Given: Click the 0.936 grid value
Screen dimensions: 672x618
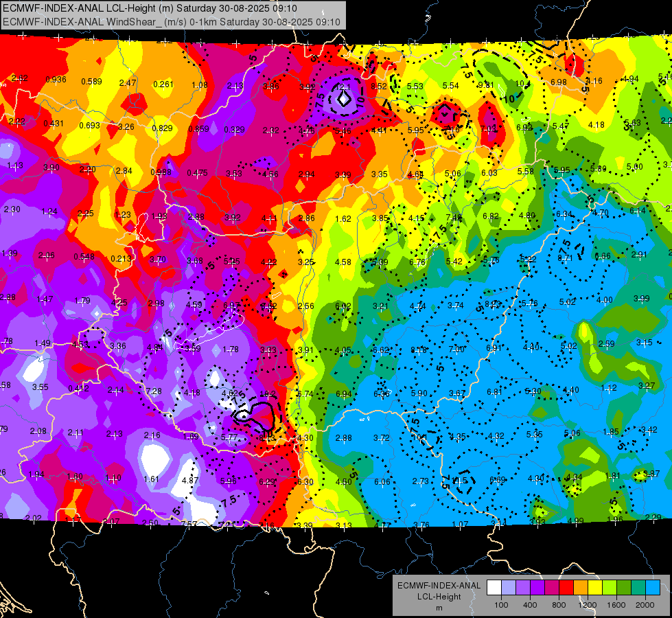Looking at the screenshot, I should (x=56, y=80).
